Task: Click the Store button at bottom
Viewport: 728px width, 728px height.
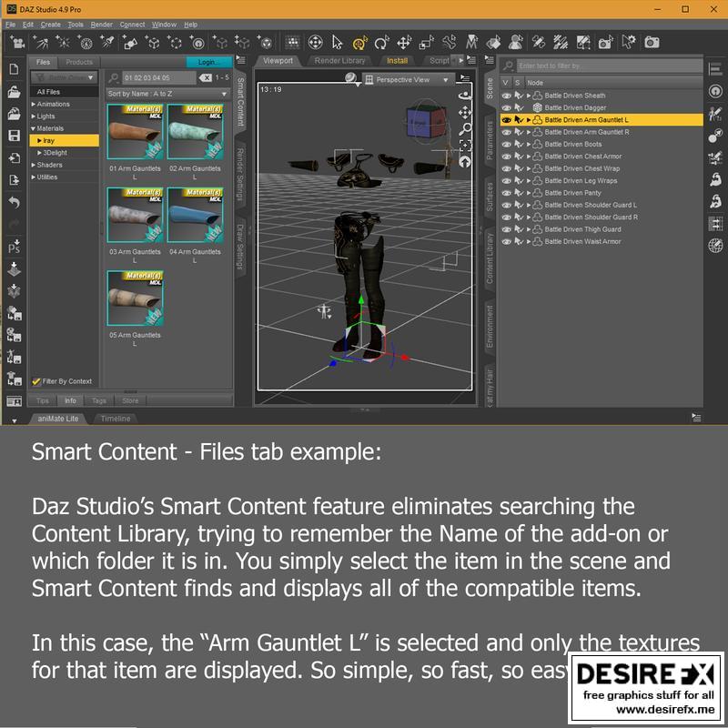Action: coord(130,400)
